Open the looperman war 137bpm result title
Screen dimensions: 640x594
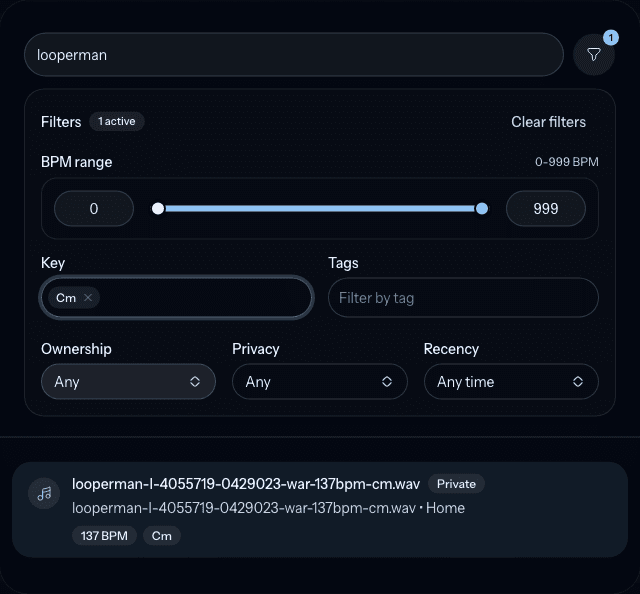tap(246, 484)
